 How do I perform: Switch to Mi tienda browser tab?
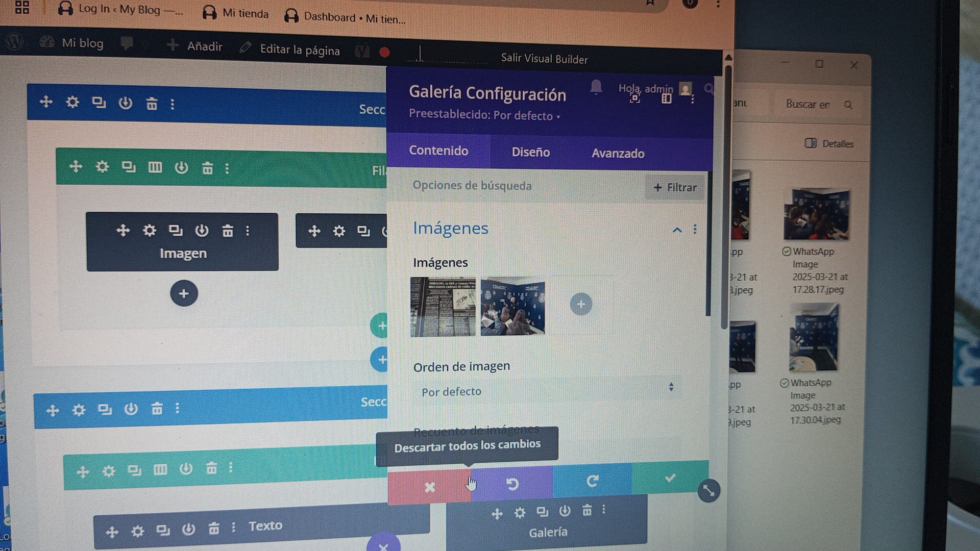(x=235, y=13)
